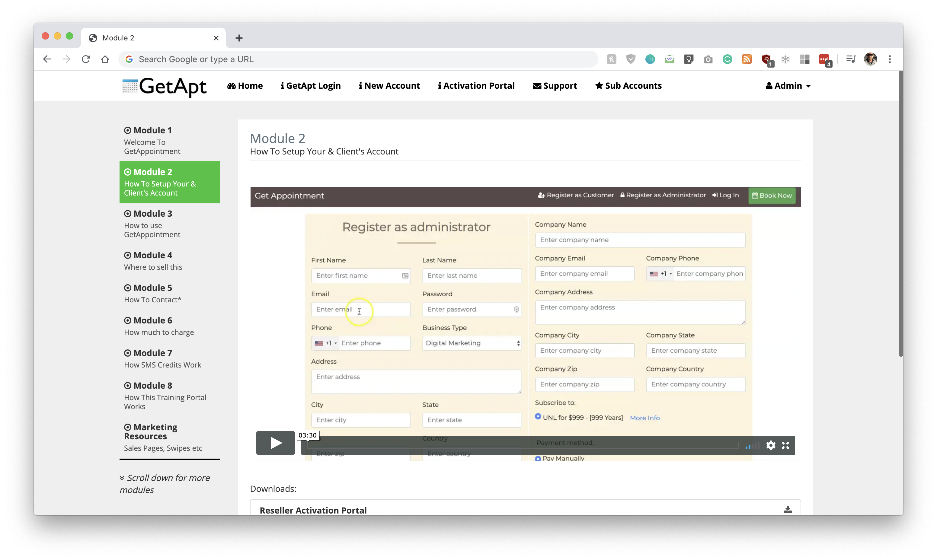Go to Sub Accounts menu item
The height and width of the screenshot is (560, 937).
click(628, 86)
